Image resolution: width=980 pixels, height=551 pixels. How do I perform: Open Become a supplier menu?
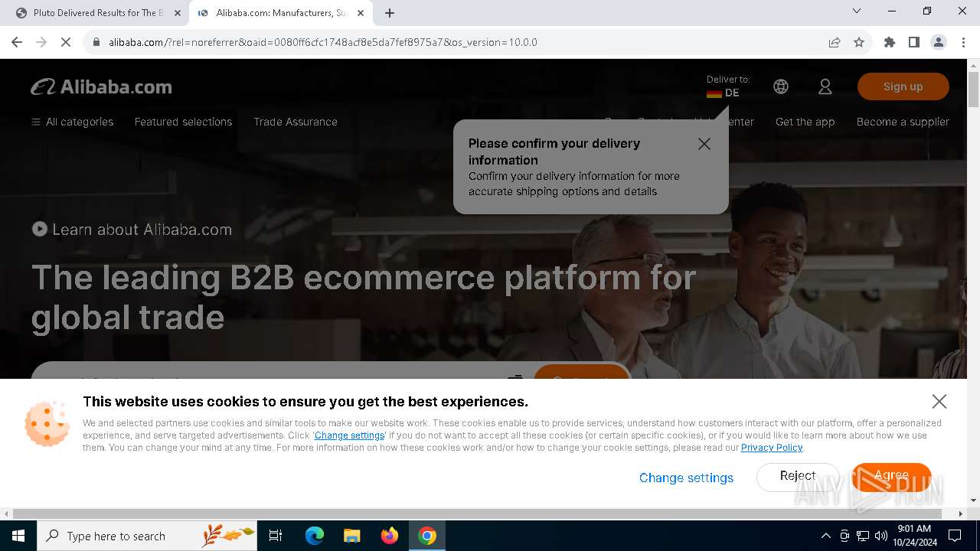click(x=903, y=122)
